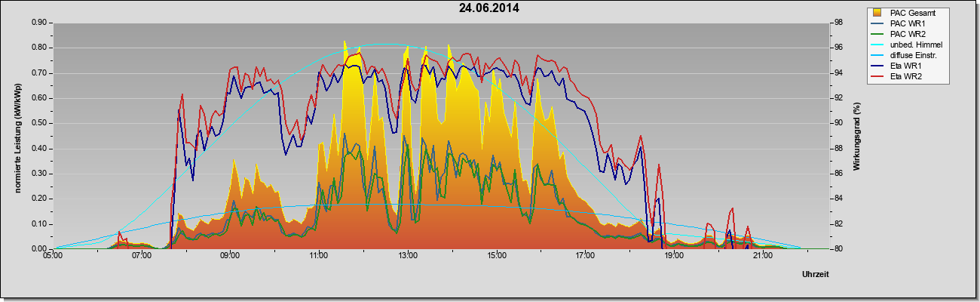Click the 0.60 value on left axis
Screen dimensions: 980x302
(40, 98)
